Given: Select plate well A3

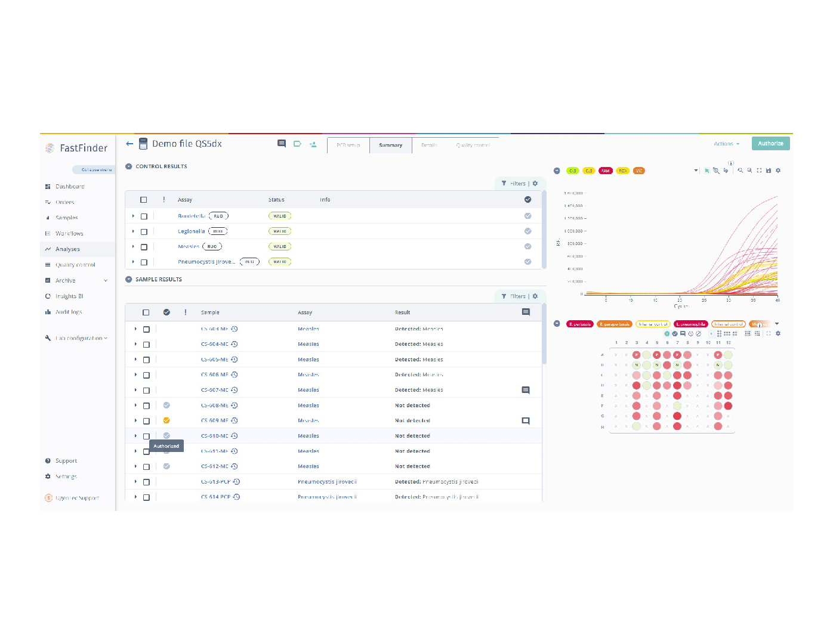Looking at the screenshot, I should click(637, 355).
